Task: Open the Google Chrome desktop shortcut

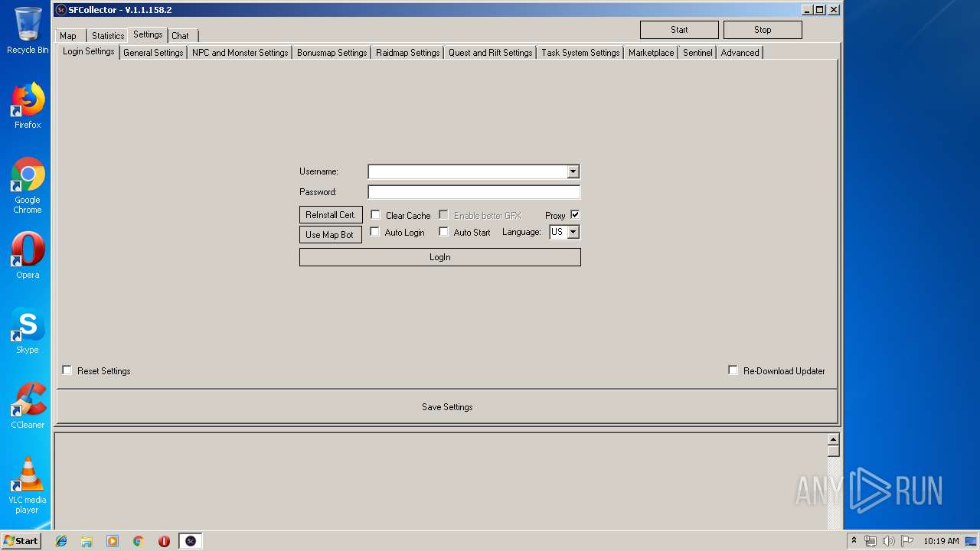Action: tap(27, 185)
